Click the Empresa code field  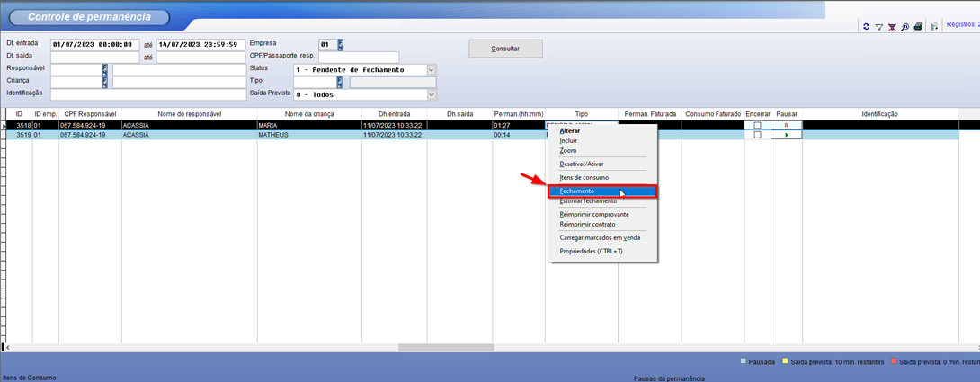[328, 44]
